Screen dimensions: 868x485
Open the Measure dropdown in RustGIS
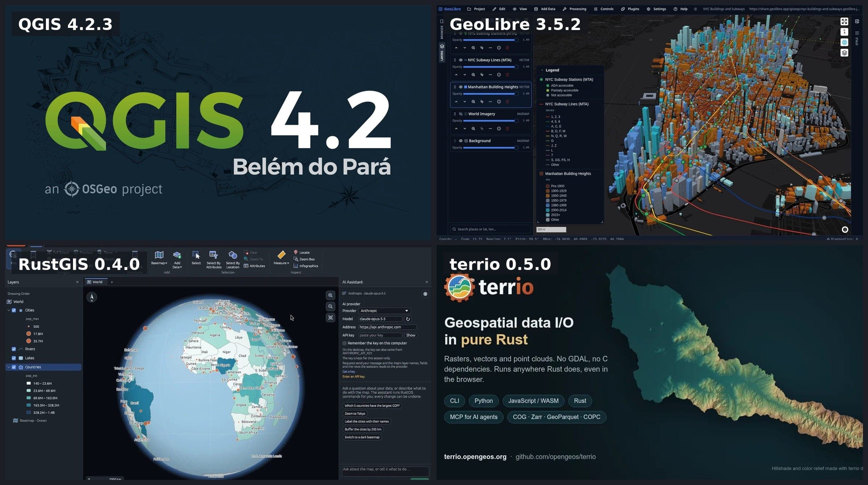coord(281,258)
